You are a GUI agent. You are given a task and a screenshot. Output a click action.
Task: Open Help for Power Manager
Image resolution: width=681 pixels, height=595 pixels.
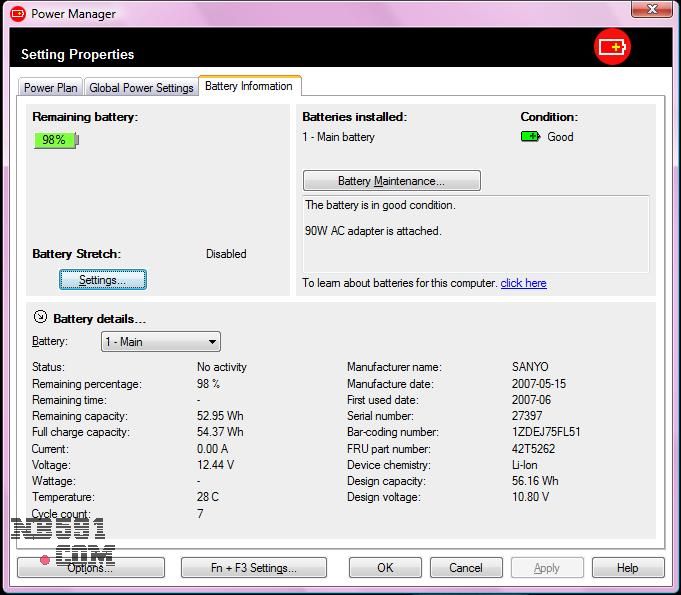(x=627, y=568)
